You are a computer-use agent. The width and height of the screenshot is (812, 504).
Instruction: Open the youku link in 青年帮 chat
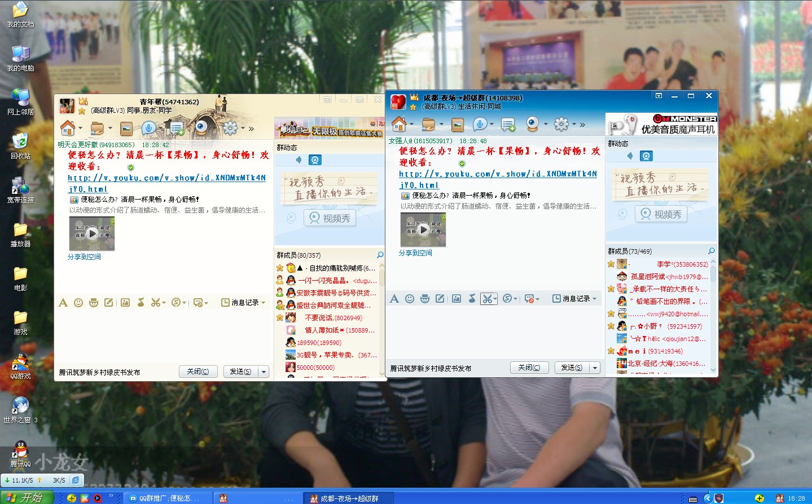(166, 178)
